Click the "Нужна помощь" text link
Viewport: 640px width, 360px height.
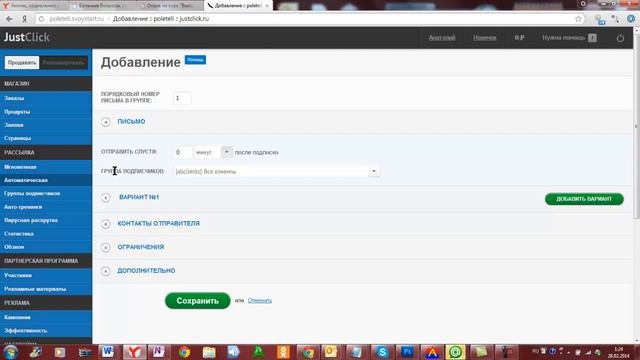(x=564, y=38)
